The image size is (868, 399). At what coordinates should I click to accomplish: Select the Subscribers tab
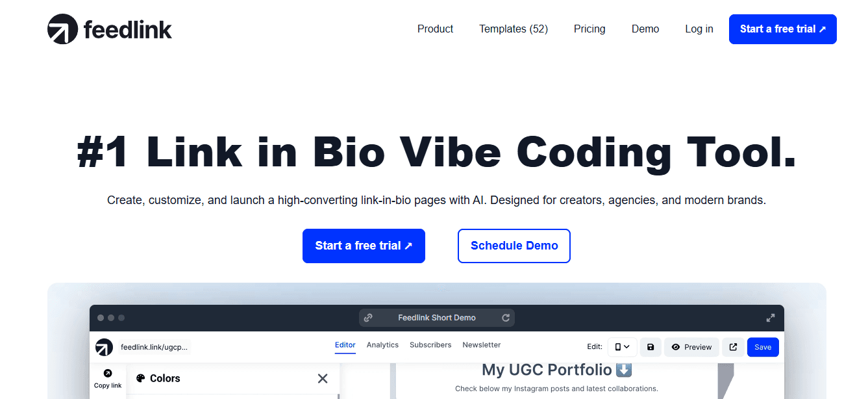point(430,344)
